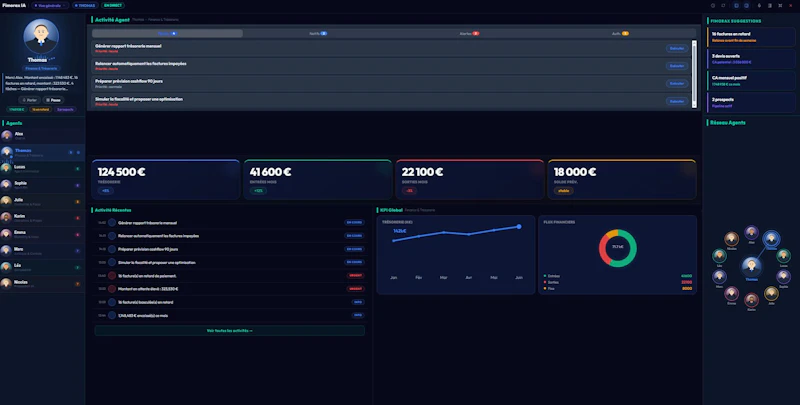
Task: Select Lucas's avatar in the Agents list
Action: point(6,168)
